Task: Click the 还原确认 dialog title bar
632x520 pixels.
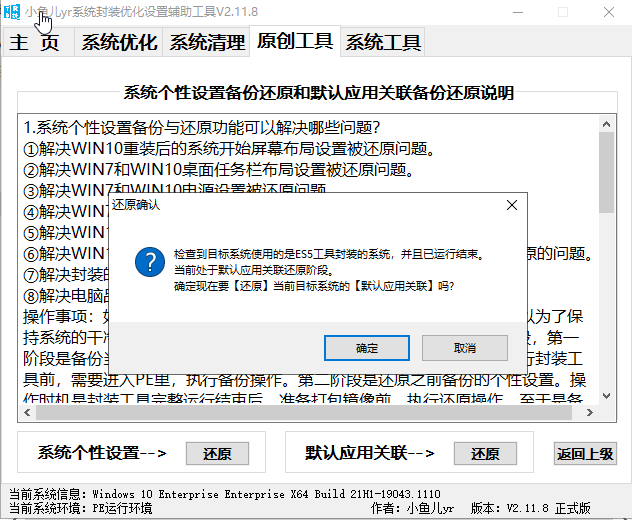Action: pos(300,205)
